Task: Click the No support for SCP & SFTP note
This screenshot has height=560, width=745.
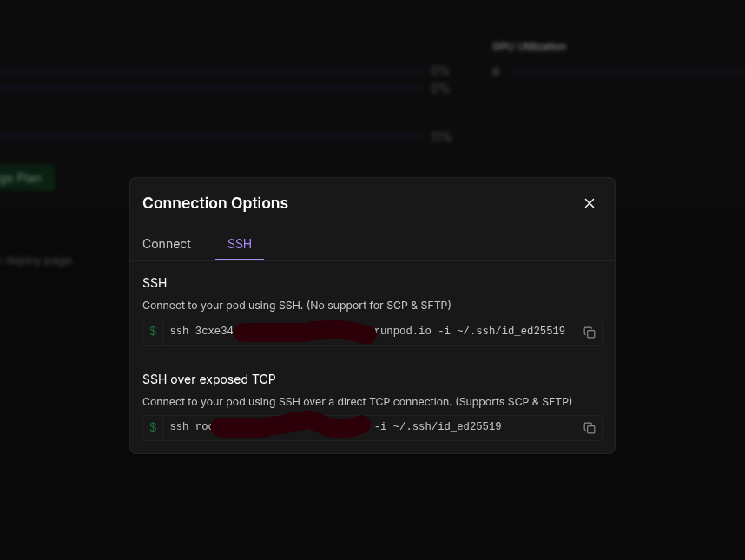Action: [x=379, y=306]
